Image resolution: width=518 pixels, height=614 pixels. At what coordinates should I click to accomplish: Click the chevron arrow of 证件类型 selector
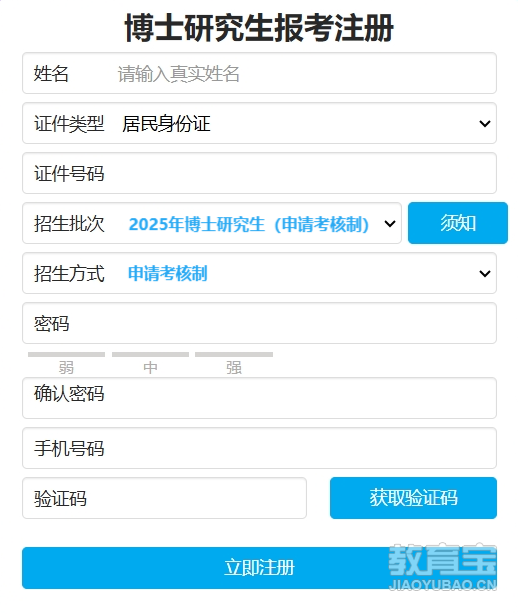pyautogui.click(x=485, y=124)
